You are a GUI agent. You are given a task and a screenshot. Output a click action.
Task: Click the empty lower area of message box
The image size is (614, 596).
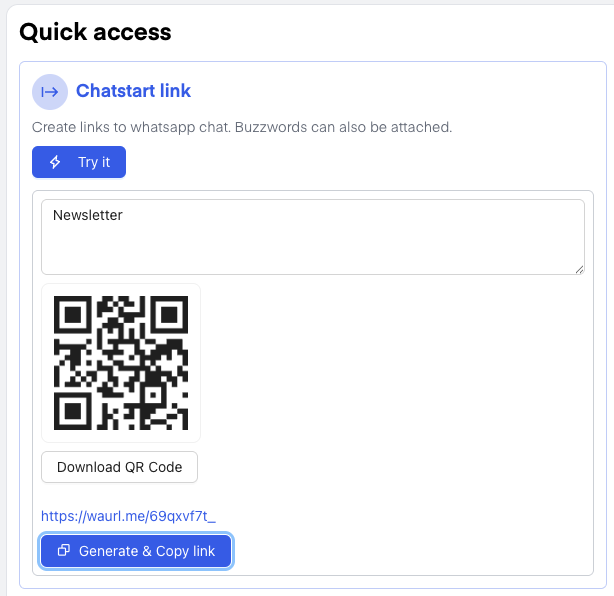click(312, 253)
